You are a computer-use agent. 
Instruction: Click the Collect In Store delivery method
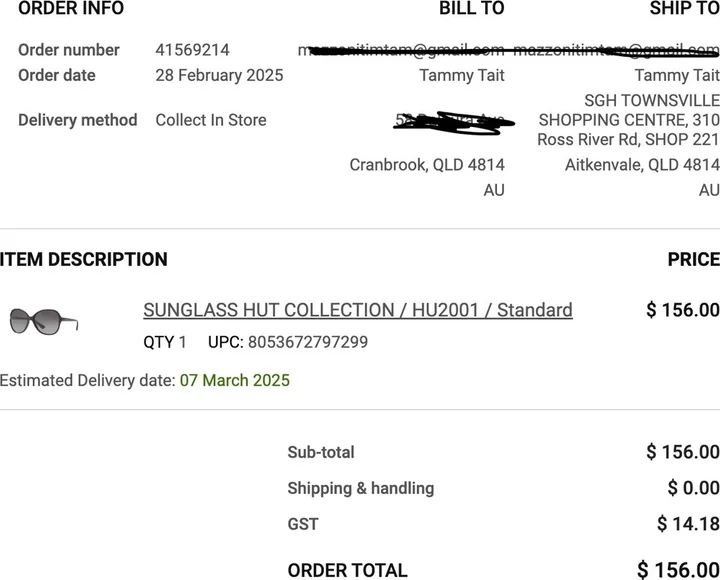(211, 120)
